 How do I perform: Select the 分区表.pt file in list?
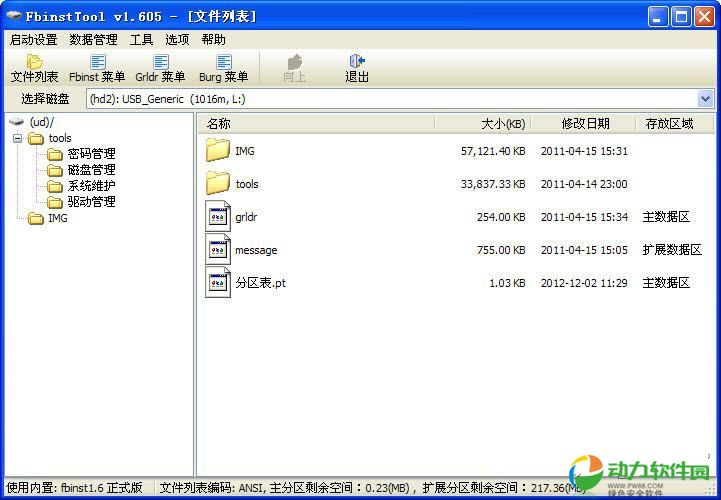coord(260,283)
